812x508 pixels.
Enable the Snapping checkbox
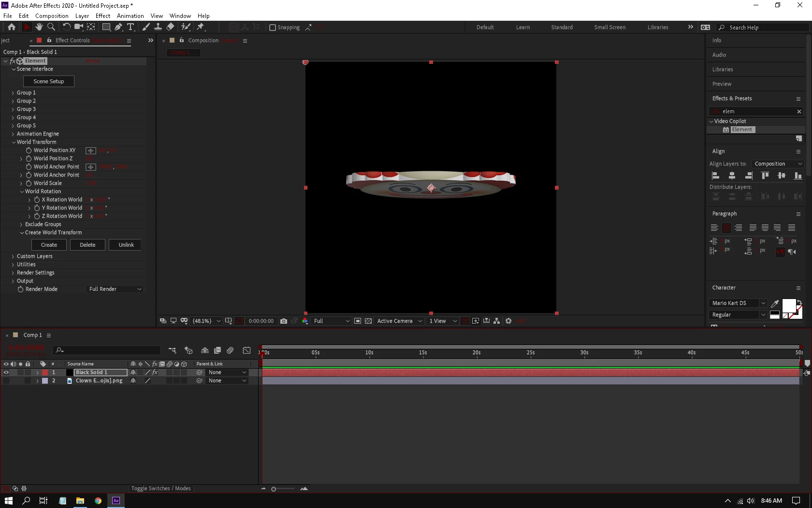pos(273,28)
